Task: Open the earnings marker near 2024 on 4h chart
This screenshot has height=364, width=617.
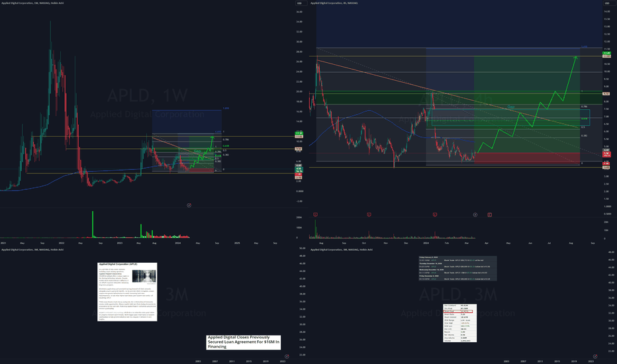Action: [435, 214]
